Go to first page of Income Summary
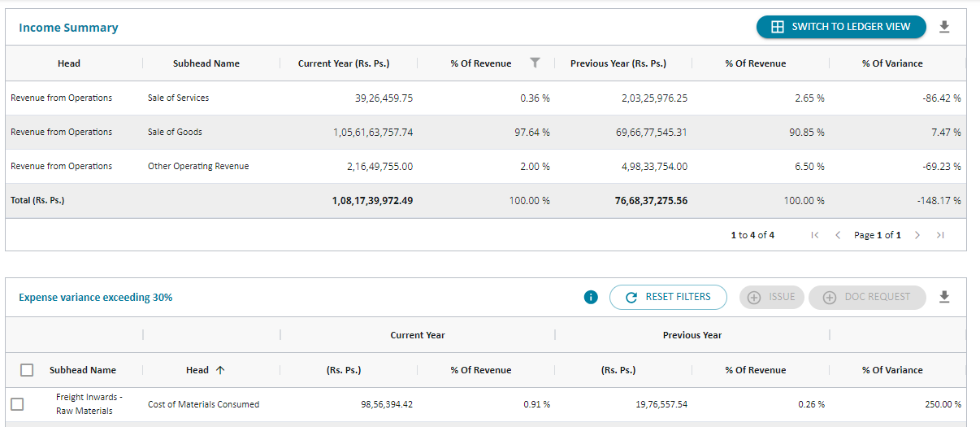This screenshot has width=980, height=427. (814, 235)
